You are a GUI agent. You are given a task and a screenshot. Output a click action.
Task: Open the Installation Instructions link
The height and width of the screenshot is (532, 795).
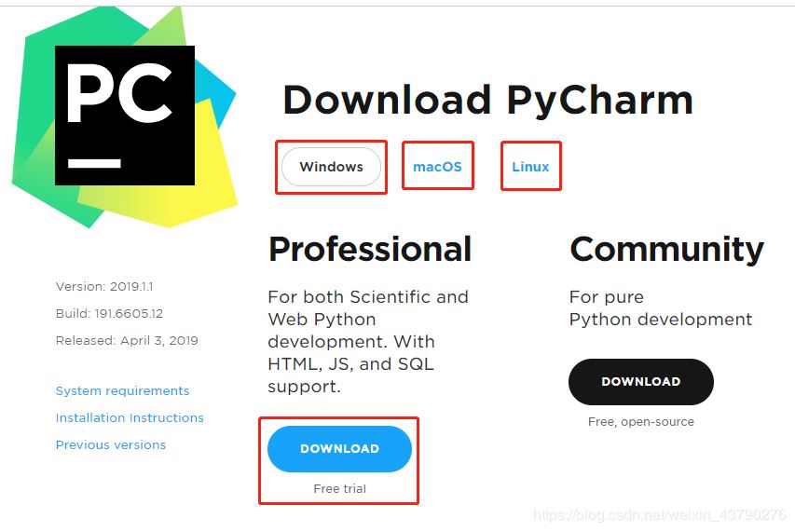(x=130, y=418)
